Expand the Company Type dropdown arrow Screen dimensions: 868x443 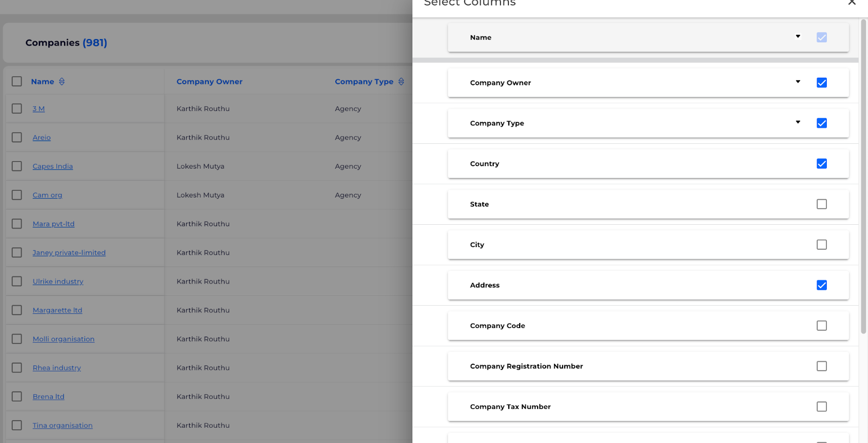[798, 122]
